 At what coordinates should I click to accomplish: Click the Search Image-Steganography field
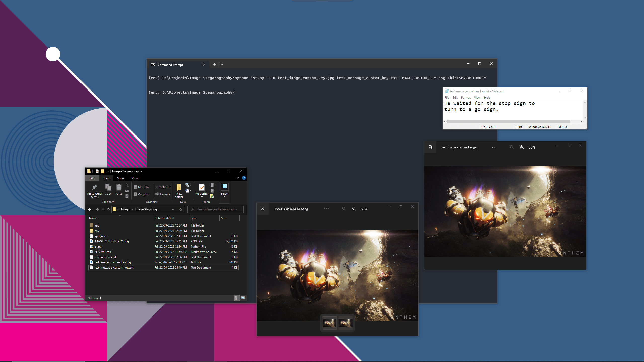tap(215, 209)
